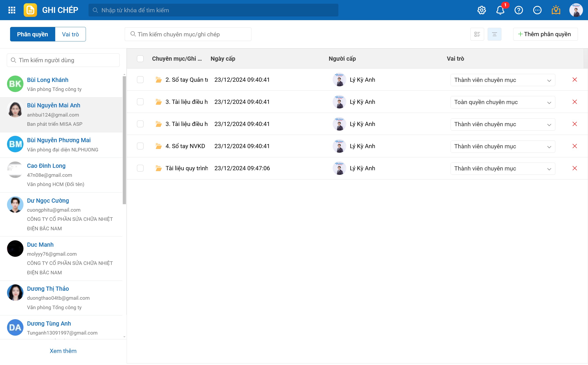
Task: Open role dropdown for 2. Sổ tay Quản trị
Action: [503, 80]
